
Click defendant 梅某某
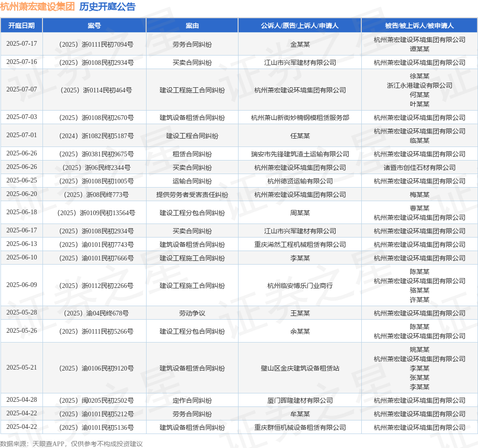tap(420, 195)
